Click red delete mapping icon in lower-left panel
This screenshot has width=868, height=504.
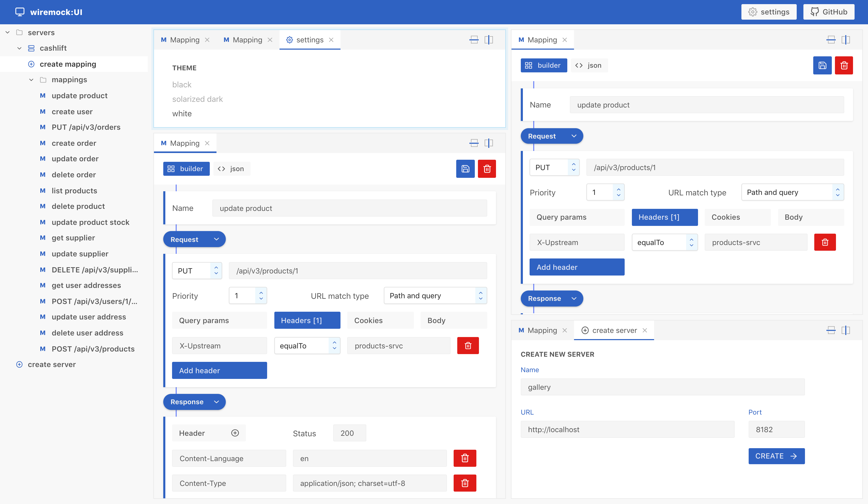pyautogui.click(x=487, y=169)
